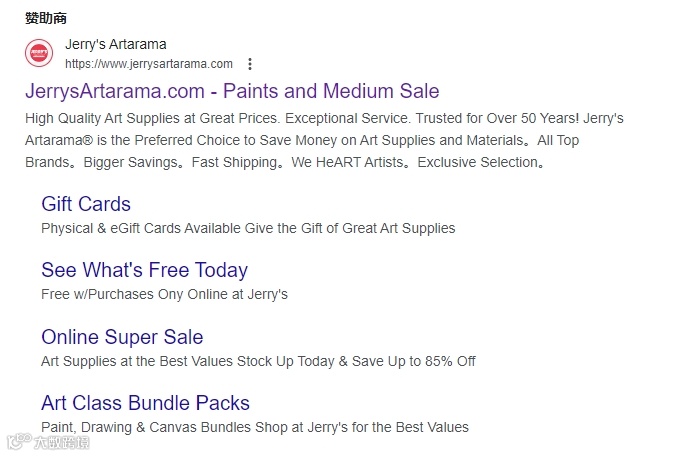Image resolution: width=674 pixels, height=456 pixels.
Task: Click the watermark text at bottom-left
Action: point(60,441)
